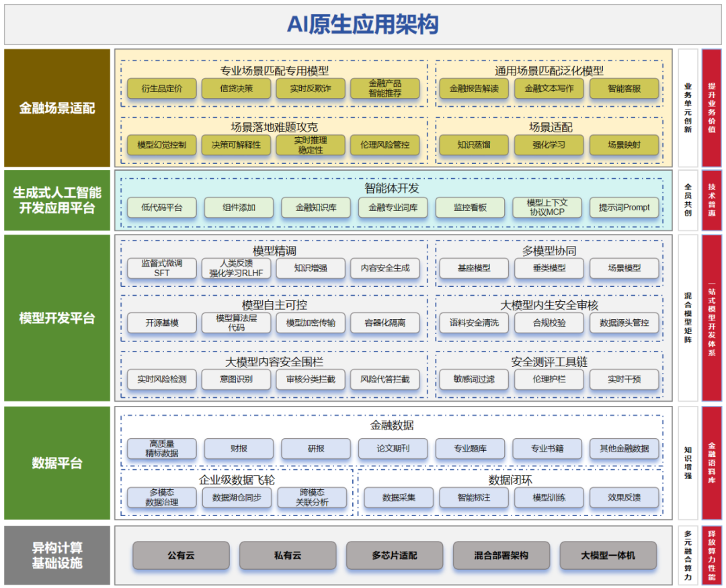Click the 模型算法层代码 box
The width and height of the screenshot is (726, 588).
pos(236,323)
